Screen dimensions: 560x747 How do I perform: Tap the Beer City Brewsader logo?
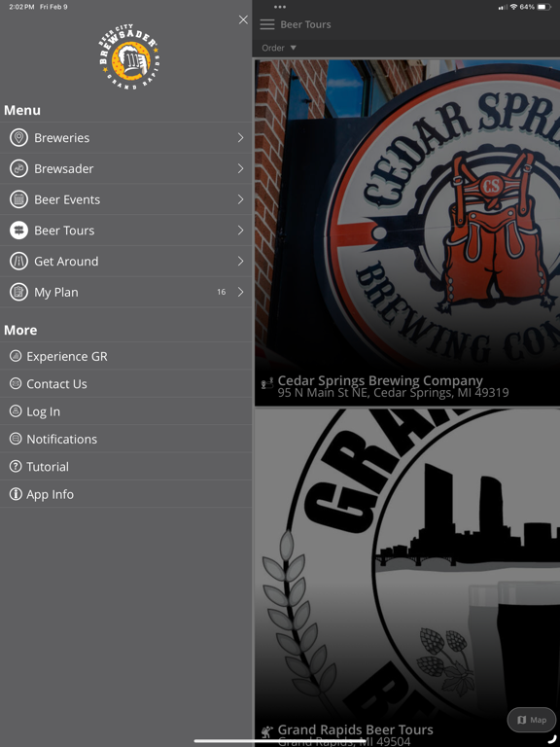coord(129,57)
